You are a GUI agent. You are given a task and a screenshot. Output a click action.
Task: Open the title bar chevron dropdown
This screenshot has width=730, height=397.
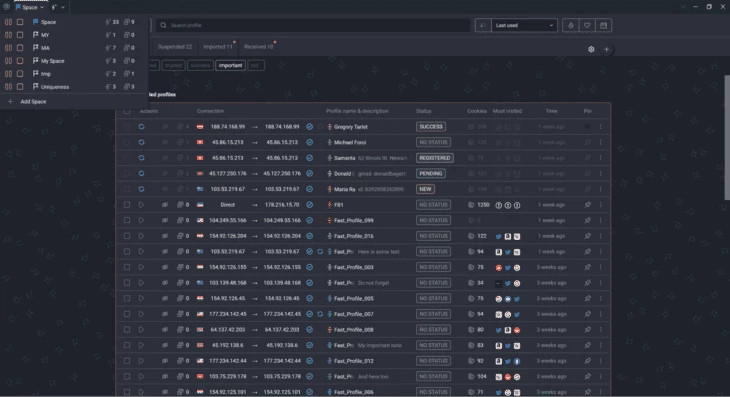click(x=683, y=7)
